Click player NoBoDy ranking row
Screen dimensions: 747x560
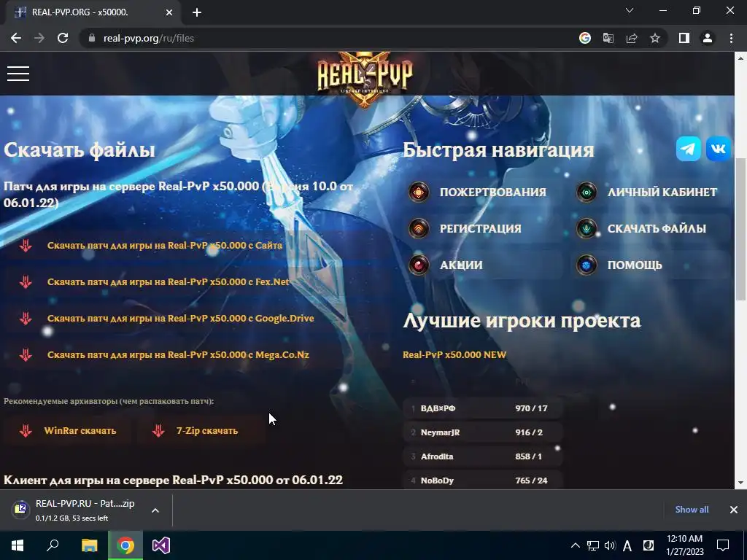tap(483, 480)
